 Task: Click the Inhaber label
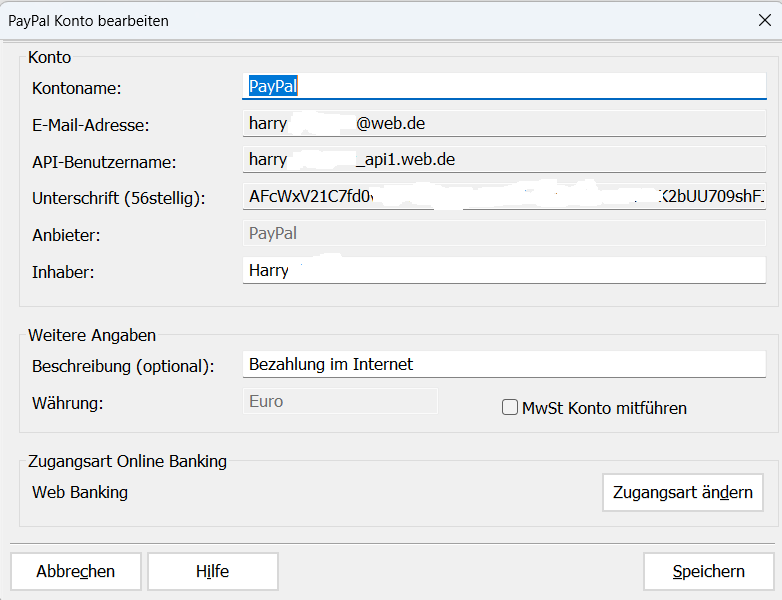(x=63, y=272)
